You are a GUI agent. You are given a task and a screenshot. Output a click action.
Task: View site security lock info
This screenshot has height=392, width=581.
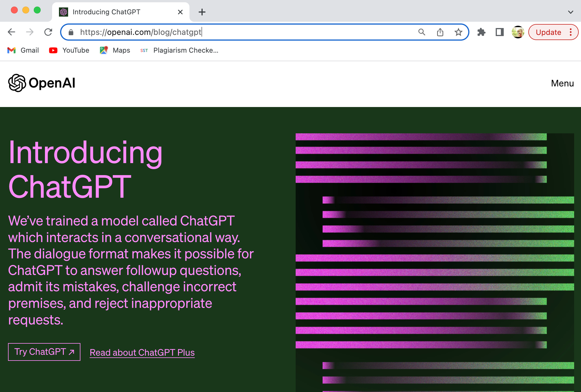(71, 32)
